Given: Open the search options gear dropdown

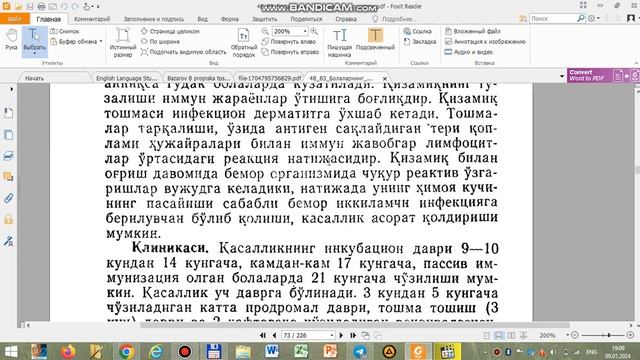Looking at the screenshot, I should click(593, 18).
